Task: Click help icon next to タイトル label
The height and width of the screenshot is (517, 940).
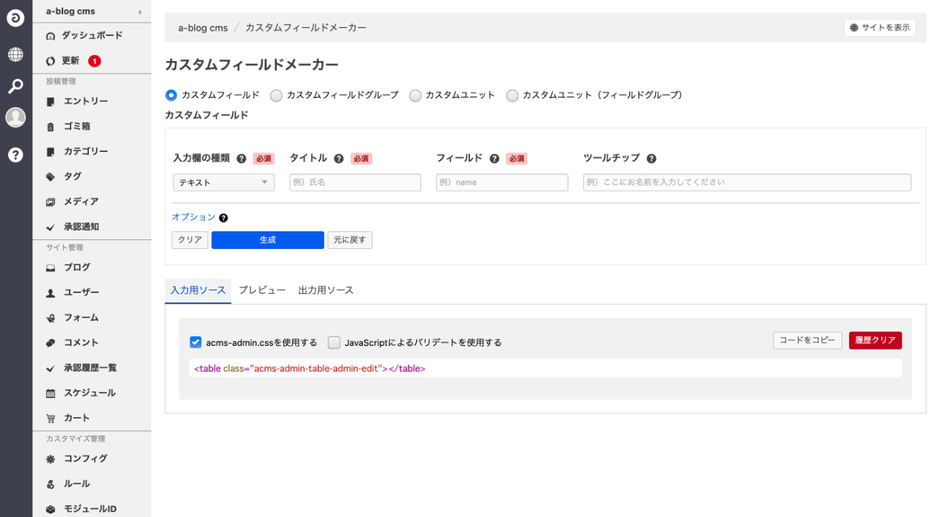Action: point(339,159)
